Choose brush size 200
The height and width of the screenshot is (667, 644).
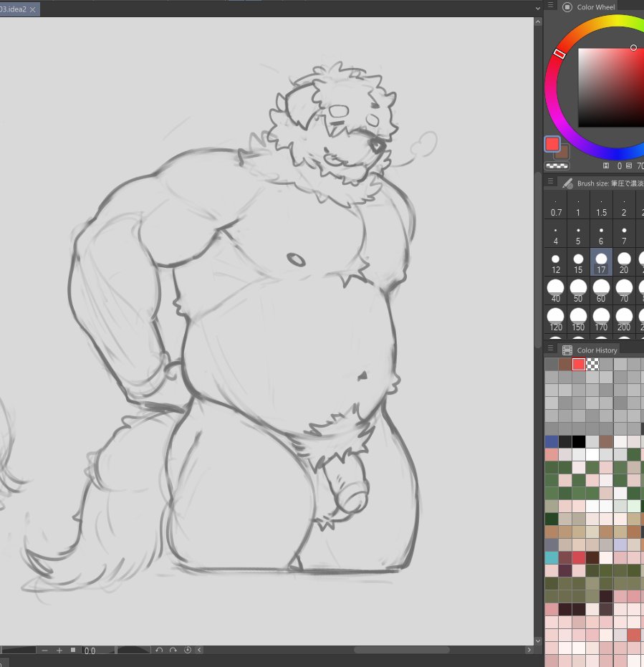(x=624, y=320)
